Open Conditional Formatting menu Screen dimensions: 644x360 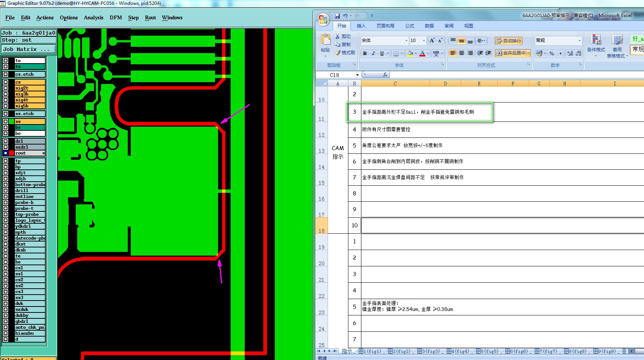596,45
